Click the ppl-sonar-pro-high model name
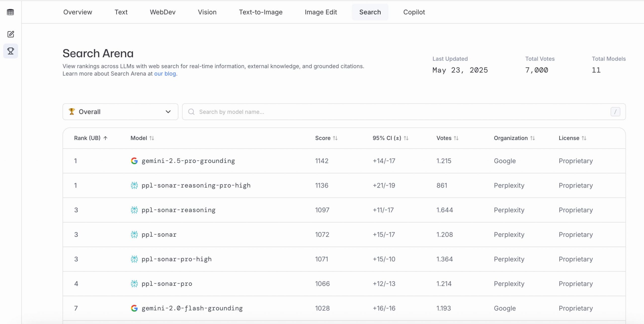Viewport: 644px width, 324px height. tap(177, 259)
